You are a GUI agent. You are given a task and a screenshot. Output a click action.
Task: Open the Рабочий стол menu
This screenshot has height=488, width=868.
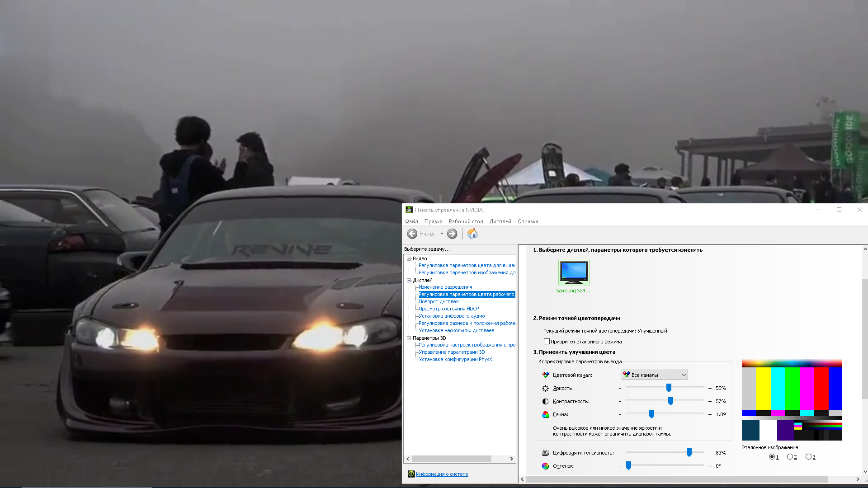[466, 221]
